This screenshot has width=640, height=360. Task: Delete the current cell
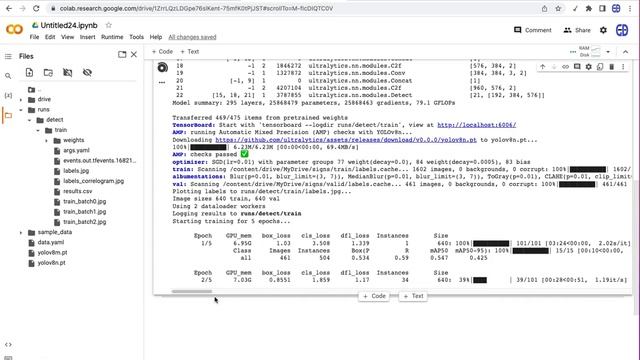[x=611, y=67]
